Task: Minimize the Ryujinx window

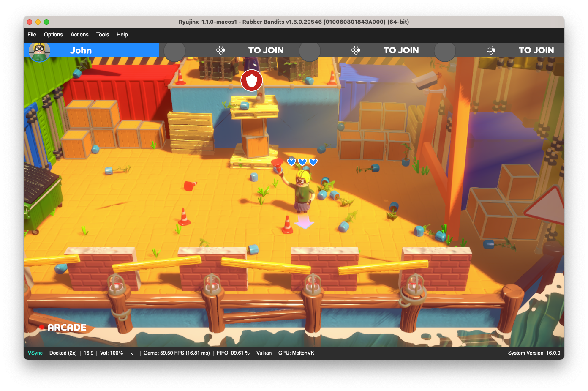Action: pyautogui.click(x=38, y=22)
